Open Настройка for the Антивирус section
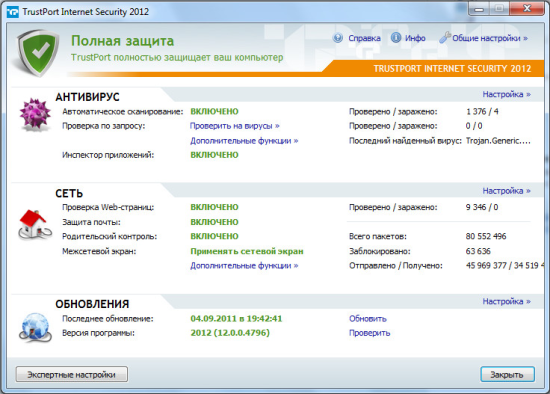This screenshot has width=550, height=394. pos(507,94)
